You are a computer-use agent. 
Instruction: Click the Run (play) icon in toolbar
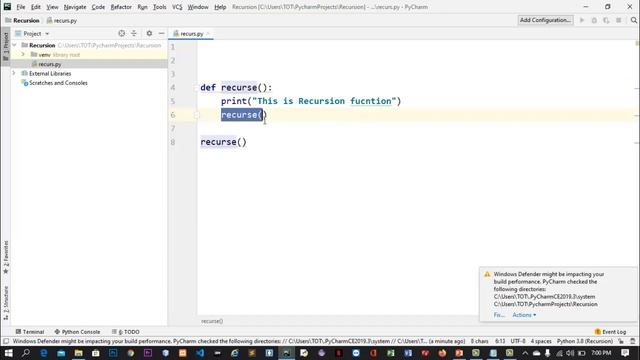pos(582,20)
